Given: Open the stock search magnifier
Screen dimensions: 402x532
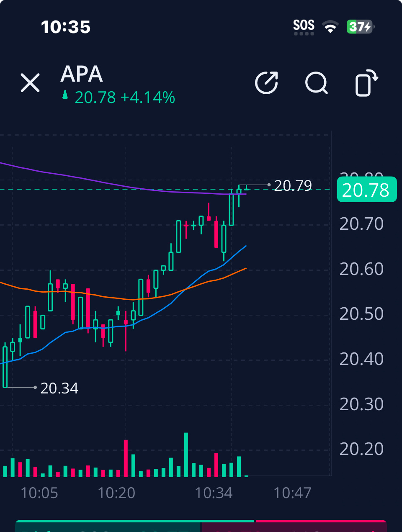Looking at the screenshot, I should pyautogui.click(x=316, y=83).
